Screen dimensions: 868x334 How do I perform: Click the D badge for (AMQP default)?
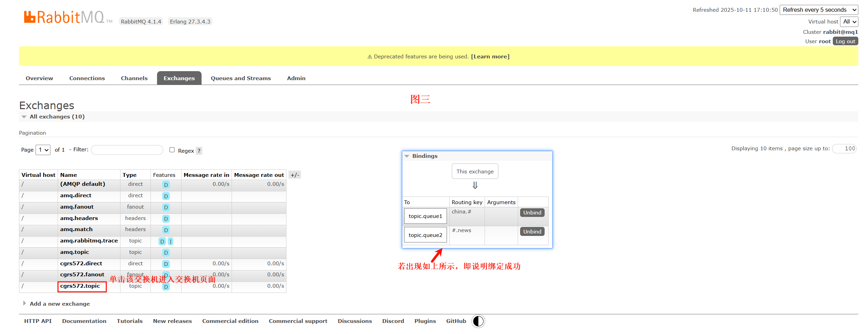[166, 185]
